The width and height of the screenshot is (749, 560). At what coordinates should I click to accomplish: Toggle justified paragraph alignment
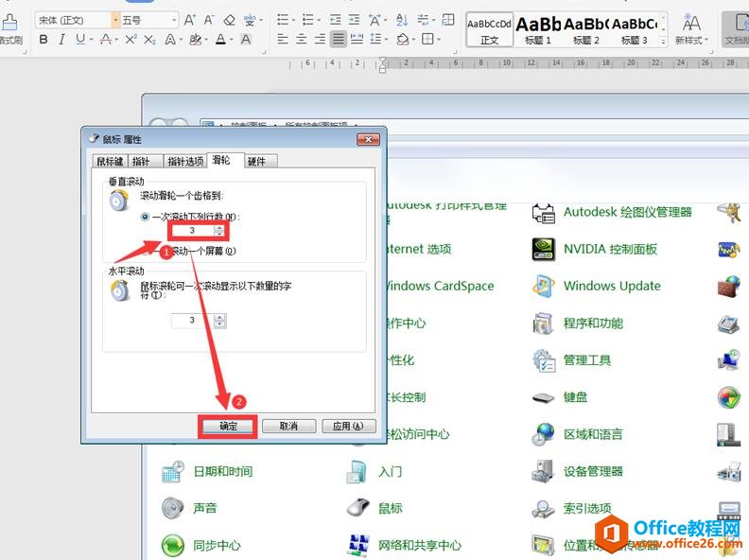(x=339, y=39)
